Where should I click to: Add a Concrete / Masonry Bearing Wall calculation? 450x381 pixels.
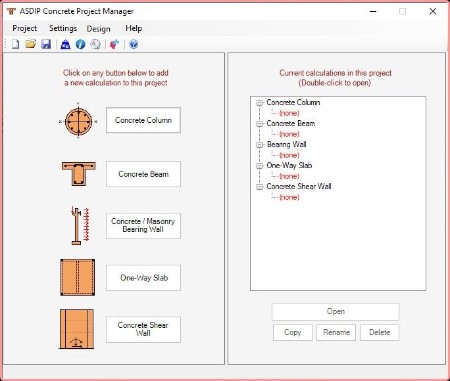[x=143, y=226]
